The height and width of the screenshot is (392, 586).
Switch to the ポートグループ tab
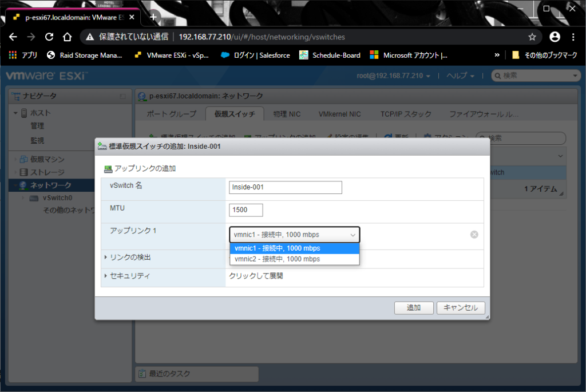[172, 114]
